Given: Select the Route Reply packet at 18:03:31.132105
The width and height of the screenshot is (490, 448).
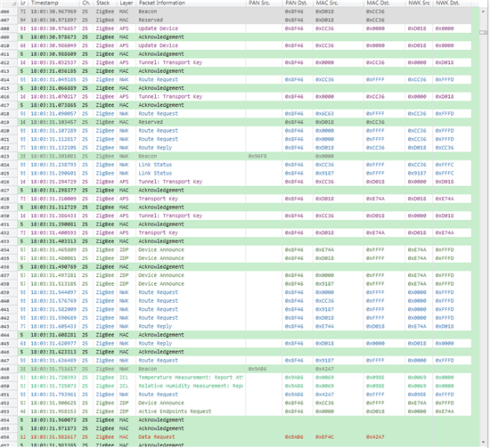Looking at the screenshot, I should 235,148.
